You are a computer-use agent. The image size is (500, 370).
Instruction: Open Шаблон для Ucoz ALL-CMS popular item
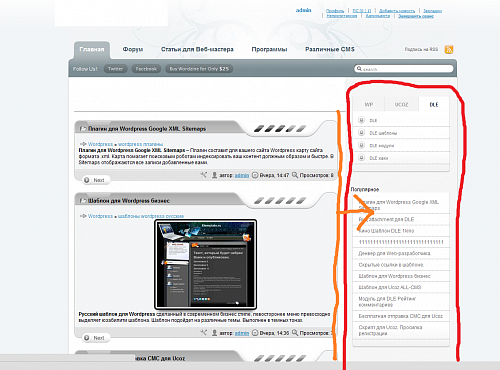coord(390,287)
